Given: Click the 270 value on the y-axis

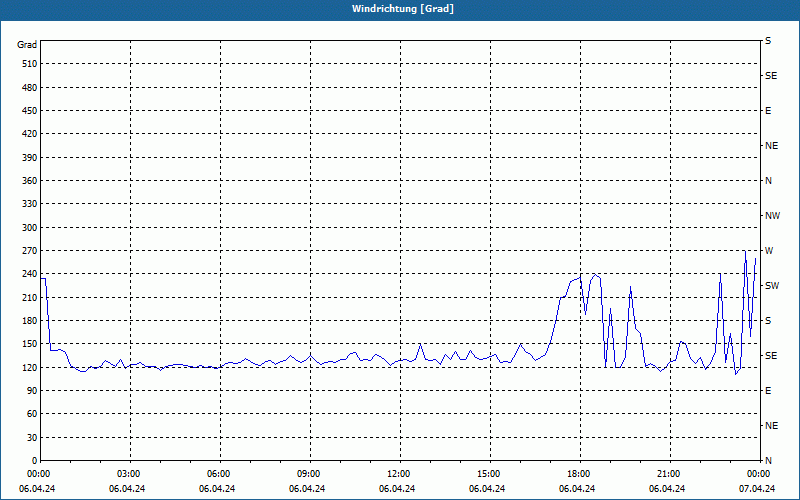Looking at the screenshot, I should 29,251.
